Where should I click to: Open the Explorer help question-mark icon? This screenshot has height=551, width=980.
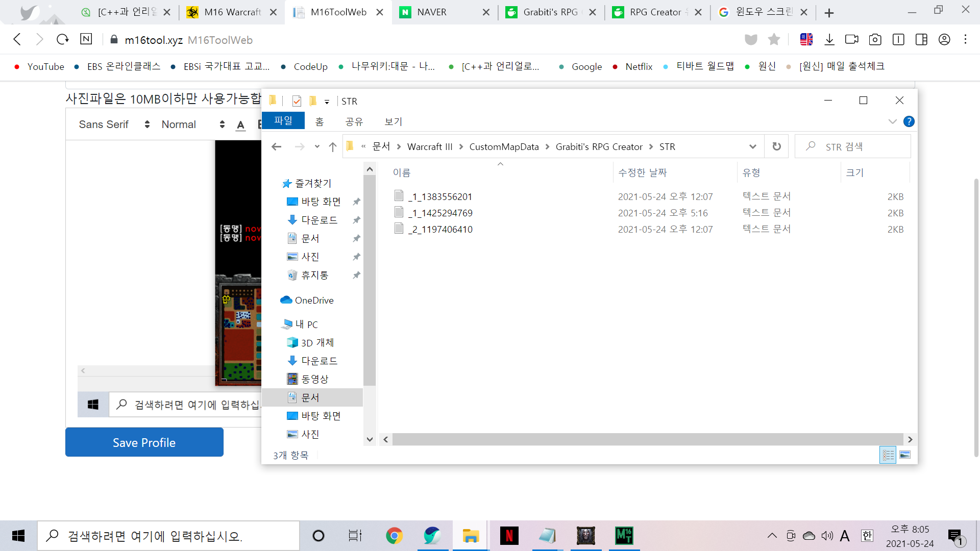pyautogui.click(x=909, y=121)
